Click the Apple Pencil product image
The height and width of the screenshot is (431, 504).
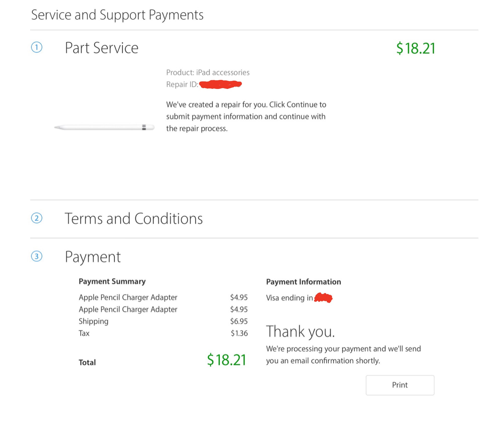(x=104, y=127)
